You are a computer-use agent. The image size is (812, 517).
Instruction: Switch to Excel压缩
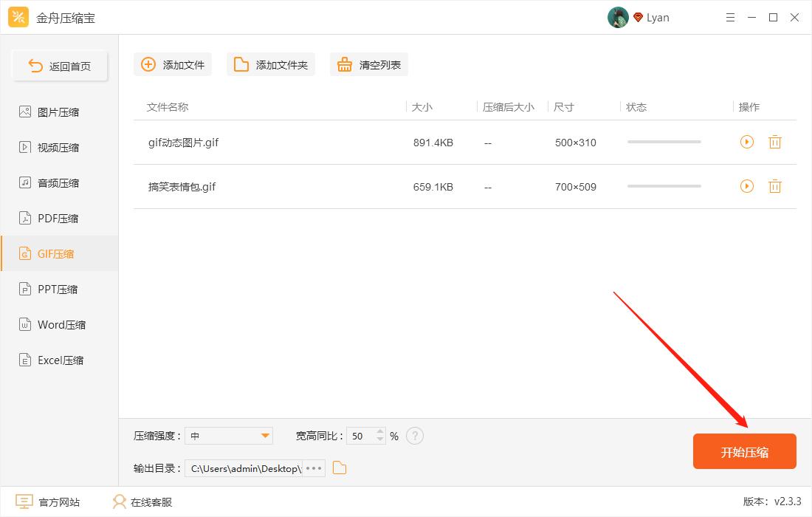pos(59,360)
